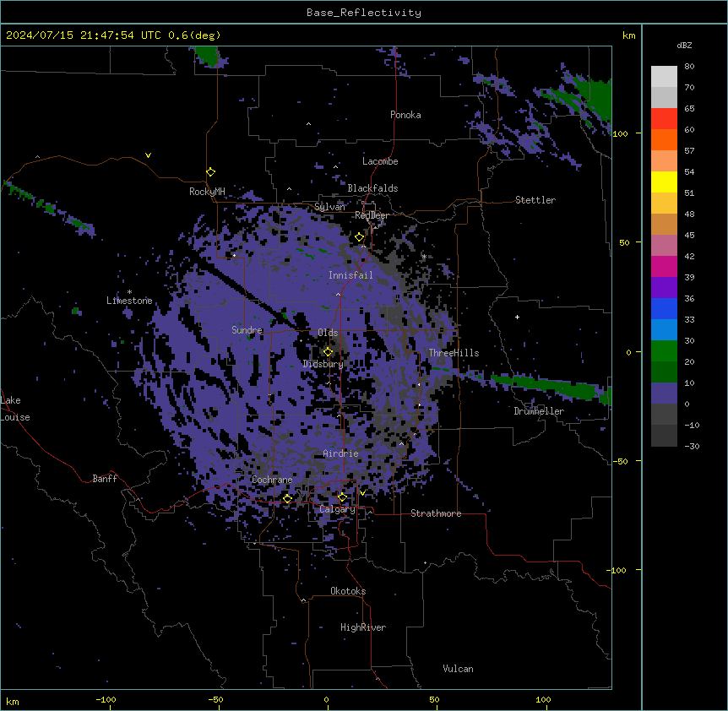
Task: Click the RockyMH label
Action: click(207, 192)
